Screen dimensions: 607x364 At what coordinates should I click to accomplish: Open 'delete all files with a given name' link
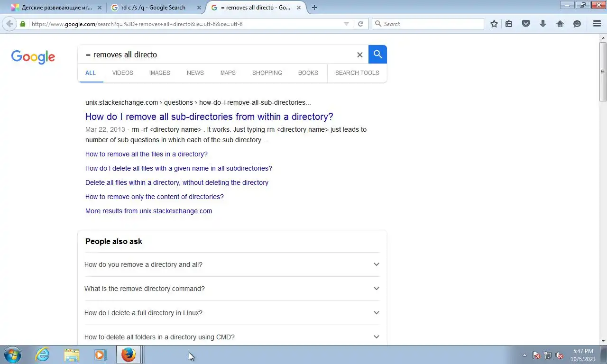coord(178,168)
